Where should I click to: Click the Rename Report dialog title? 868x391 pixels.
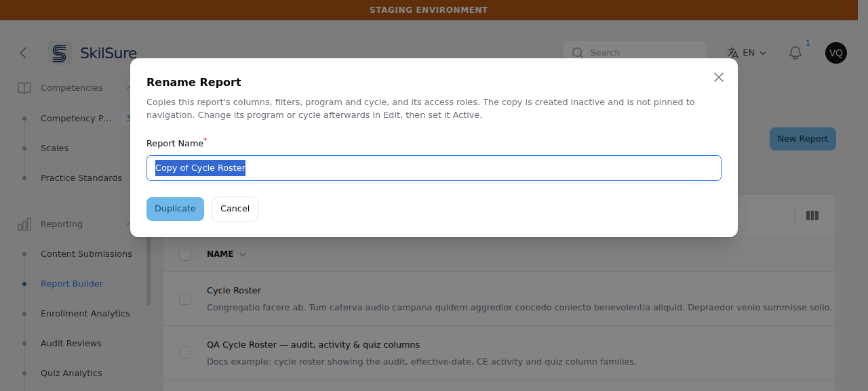tap(194, 83)
